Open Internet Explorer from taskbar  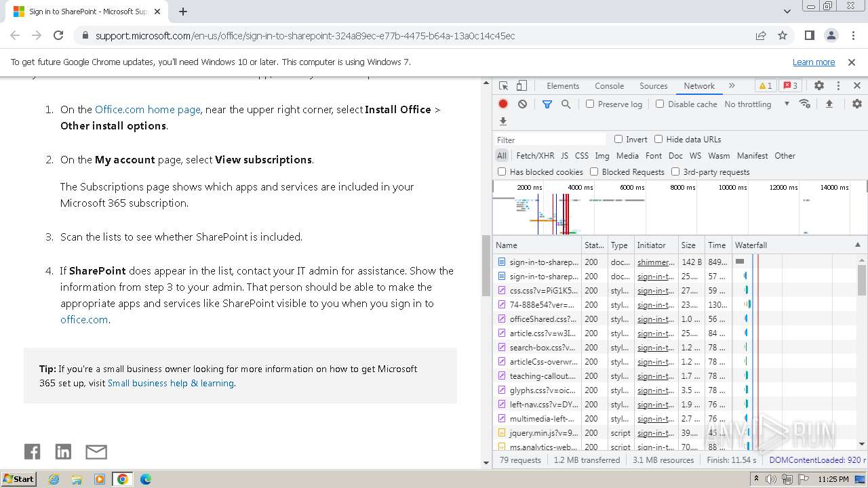[54, 479]
